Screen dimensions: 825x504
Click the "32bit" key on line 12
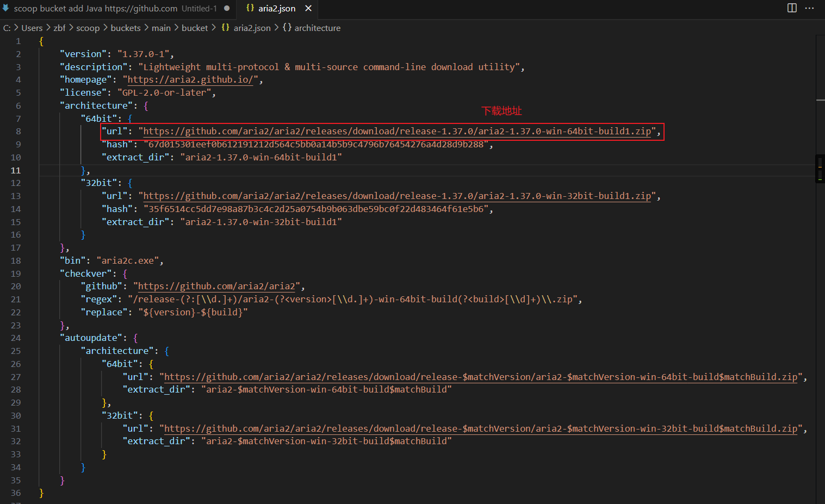(99, 183)
